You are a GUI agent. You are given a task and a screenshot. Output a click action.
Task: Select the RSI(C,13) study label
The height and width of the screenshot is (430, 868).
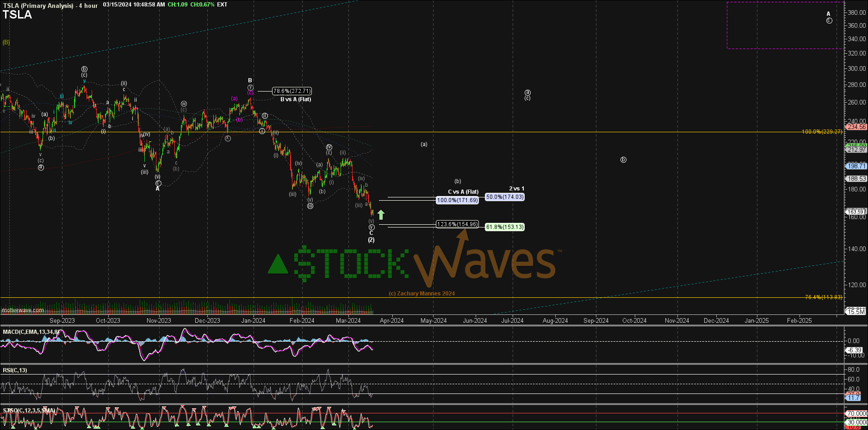coord(15,370)
